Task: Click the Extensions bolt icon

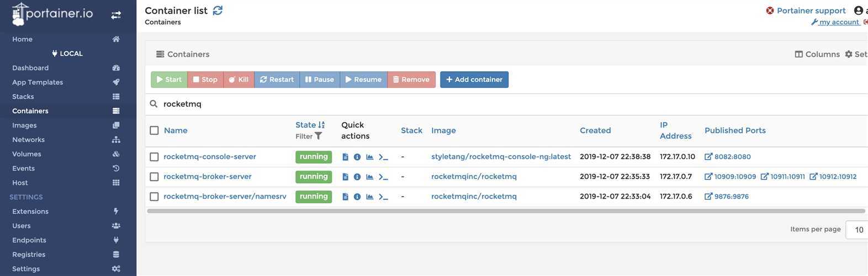Action: pos(116,211)
